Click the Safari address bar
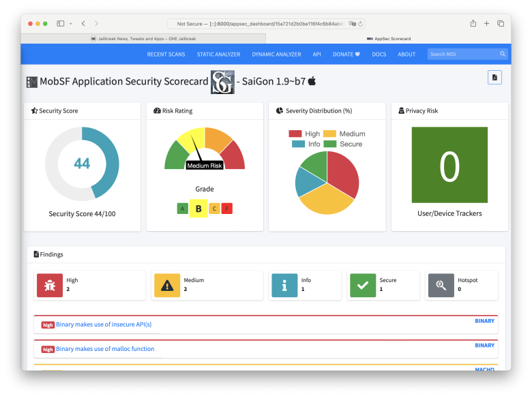 (266, 24)
